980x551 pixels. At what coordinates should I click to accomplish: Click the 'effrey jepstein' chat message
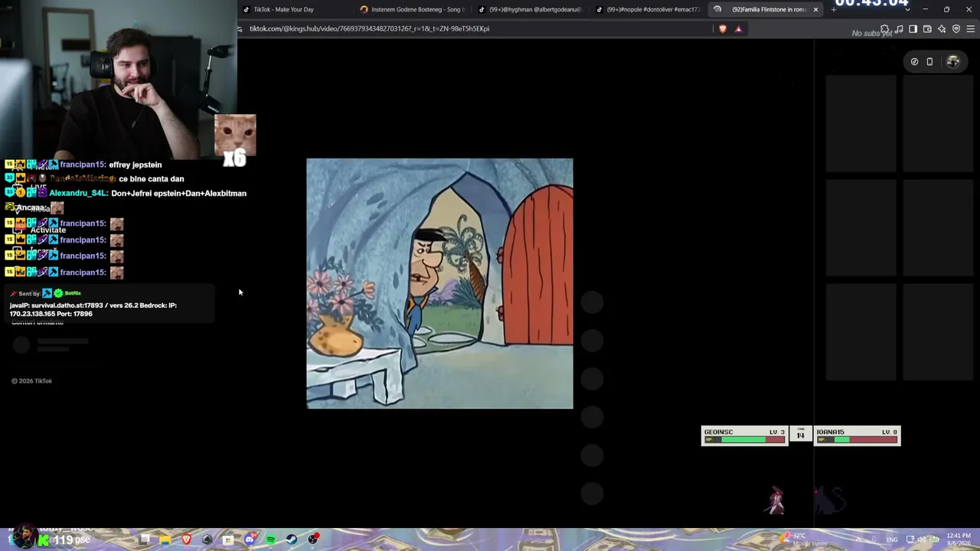tap(136, 165)
